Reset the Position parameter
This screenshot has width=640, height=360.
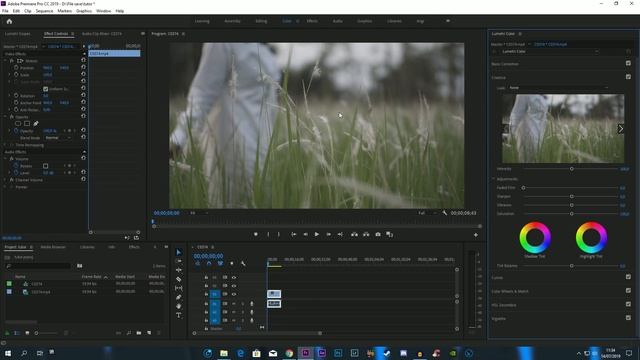point(83,67)
